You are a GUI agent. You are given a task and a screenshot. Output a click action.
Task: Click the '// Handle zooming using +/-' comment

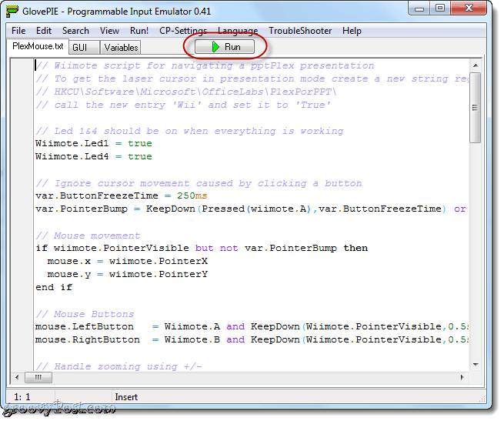[118, 366]
